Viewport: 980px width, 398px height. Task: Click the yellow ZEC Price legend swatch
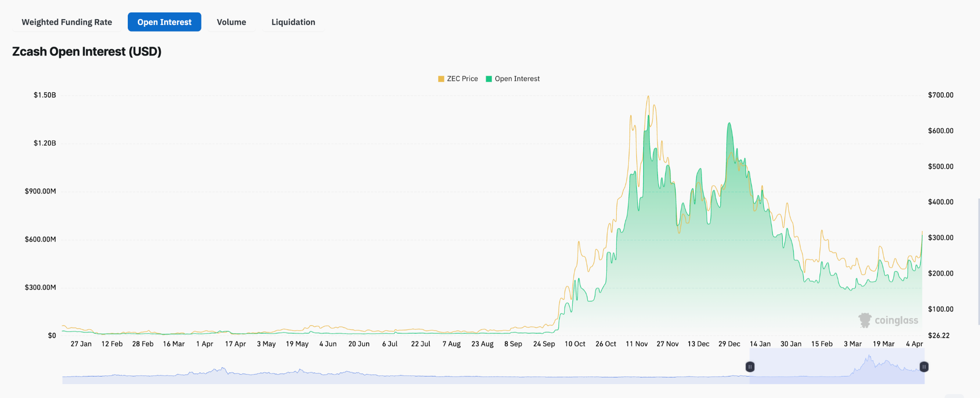point(441,79)
